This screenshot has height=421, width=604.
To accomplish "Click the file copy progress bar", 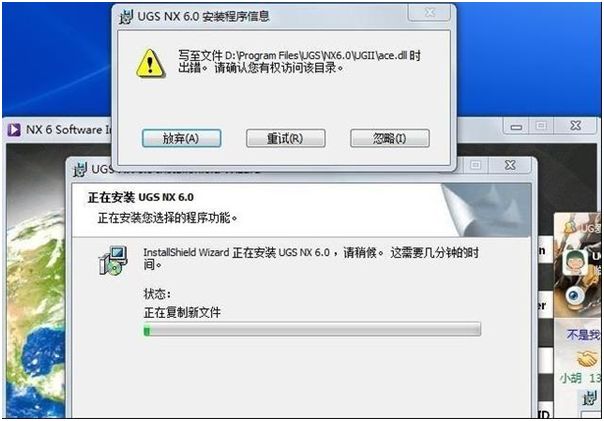I will point(312,330).
